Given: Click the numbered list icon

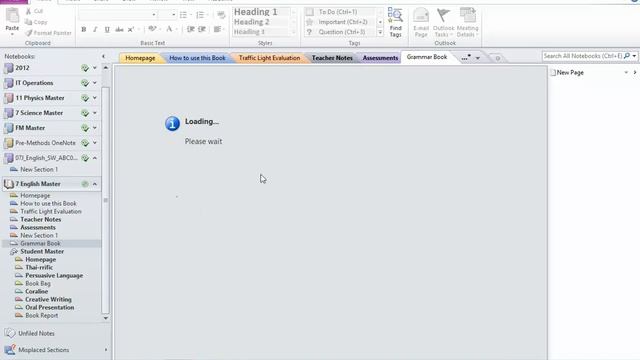Looking at the screenshot, I should [200, 15].
